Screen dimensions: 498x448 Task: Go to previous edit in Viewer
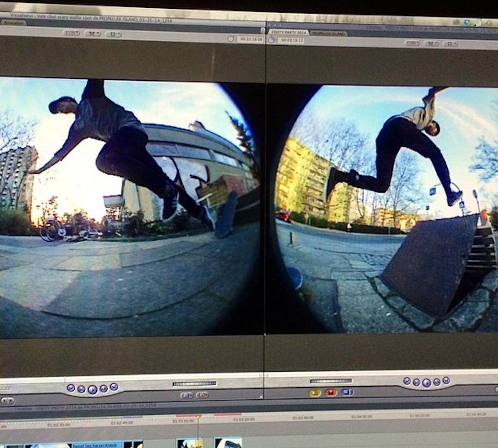(x=71, y=388)
